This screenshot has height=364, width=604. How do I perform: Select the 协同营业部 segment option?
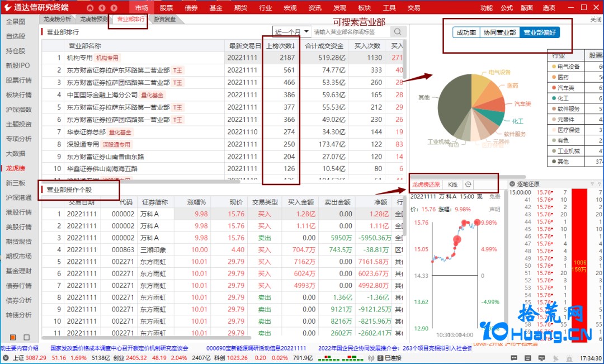499,33
